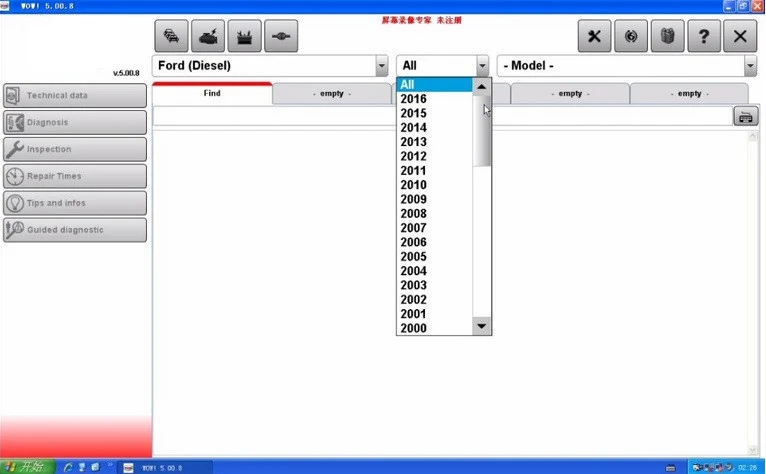Screen dimensions: 766x474
Task: Select year 2016 from list
Action: (434, 99)
